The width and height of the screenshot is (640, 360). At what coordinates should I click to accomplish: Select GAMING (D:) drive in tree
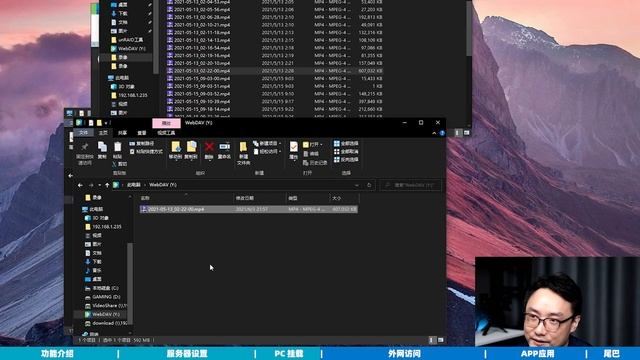(102, 297)
